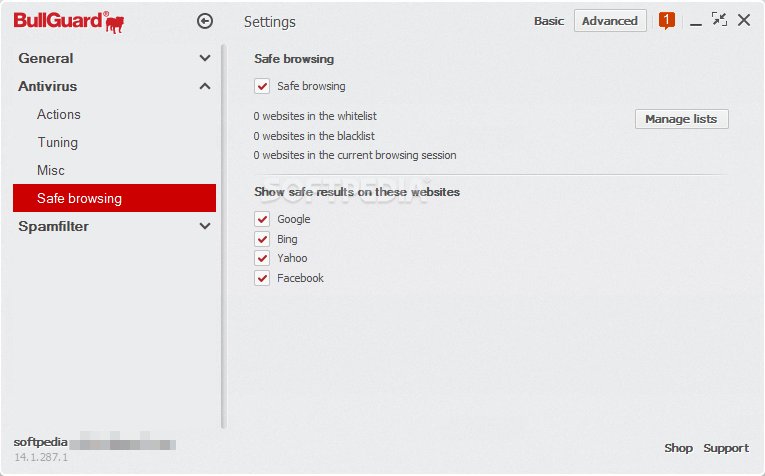Disable Facebook safe results checkbox
Image resolution: width=765 pixels, height=476 pixels.
pyautogui.click(x=262, y=278)
